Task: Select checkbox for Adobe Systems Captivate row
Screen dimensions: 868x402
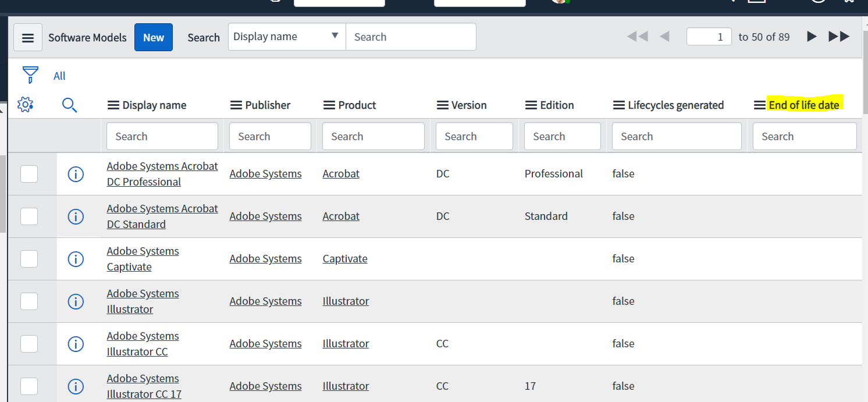Action: [29, 259]
